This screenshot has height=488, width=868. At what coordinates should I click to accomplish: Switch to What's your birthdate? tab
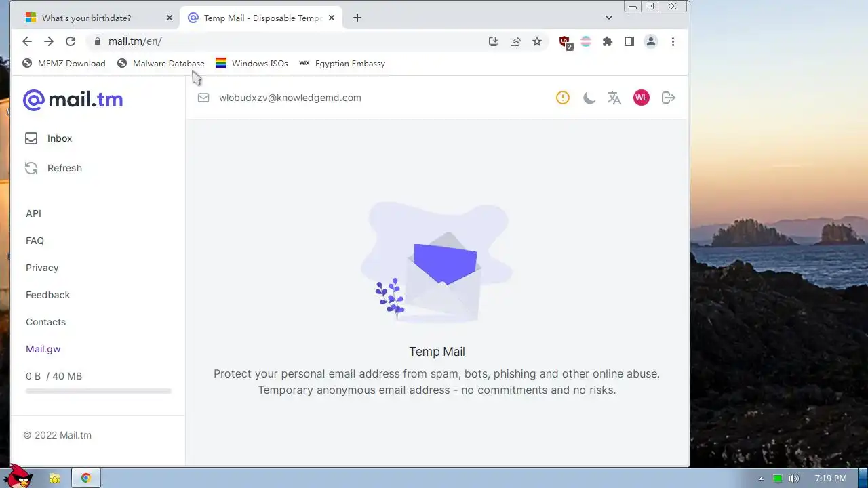(86, 18)
